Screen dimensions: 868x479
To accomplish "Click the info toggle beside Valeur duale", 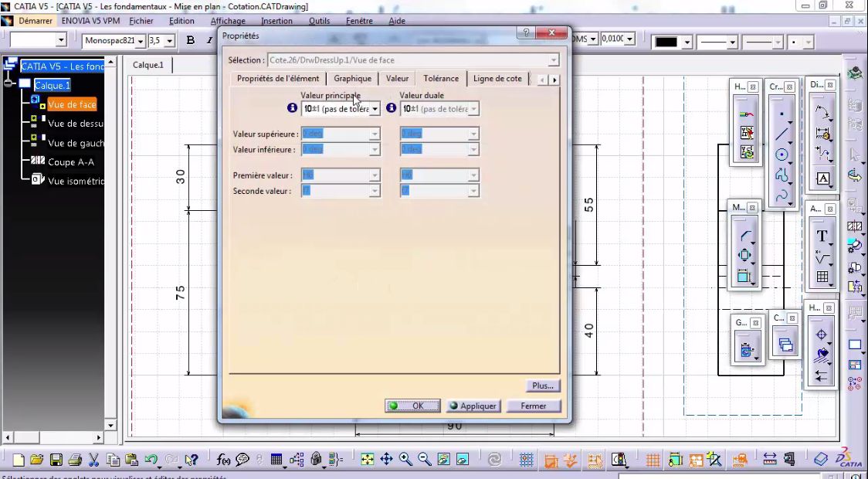I will pyautogui.click(x=391, y=108).
